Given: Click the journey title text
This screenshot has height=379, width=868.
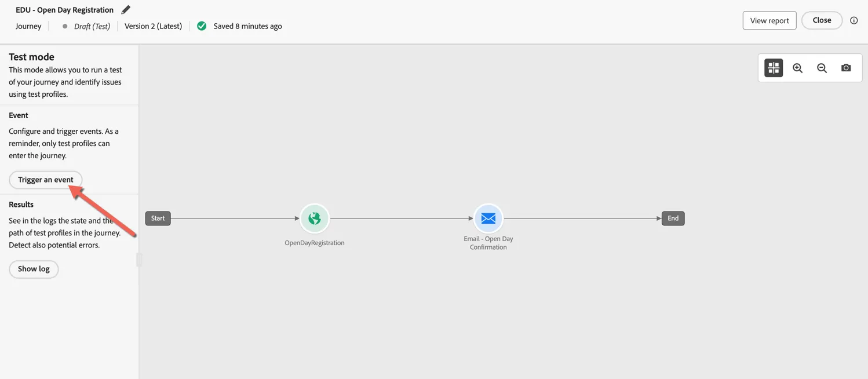Looking at the screenshot, I should tap(65, 10).
